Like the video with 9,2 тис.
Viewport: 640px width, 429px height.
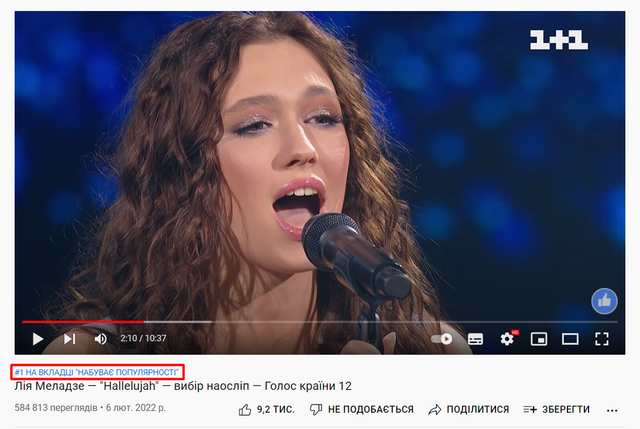pyautogui.click(x=267, y=409)
